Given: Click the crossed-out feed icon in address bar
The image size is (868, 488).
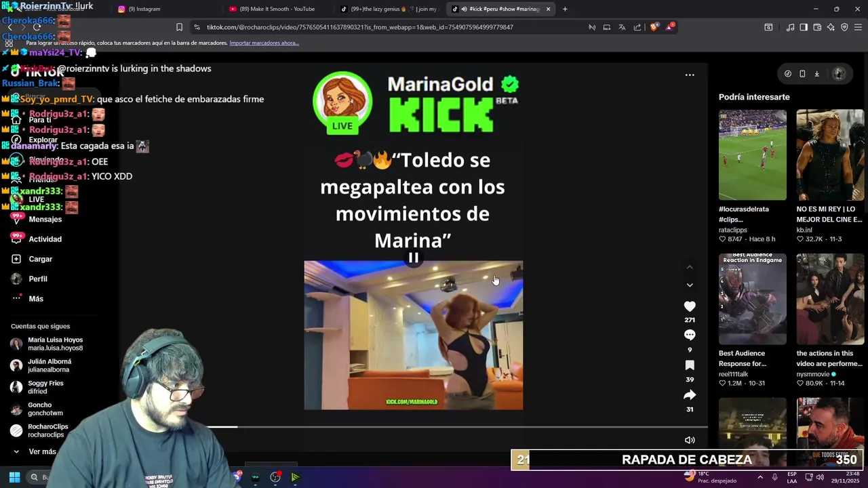Looking at the screenshot, I should (x=591, y=27).
